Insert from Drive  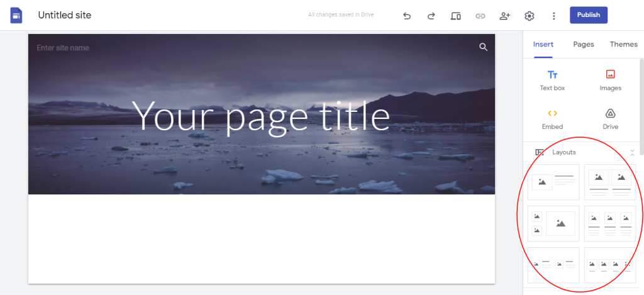pyautogui.click(x=610, y=119)
